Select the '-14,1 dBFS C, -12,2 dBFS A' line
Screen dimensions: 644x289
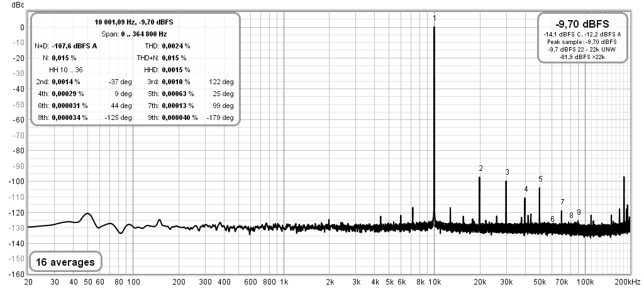582,35
